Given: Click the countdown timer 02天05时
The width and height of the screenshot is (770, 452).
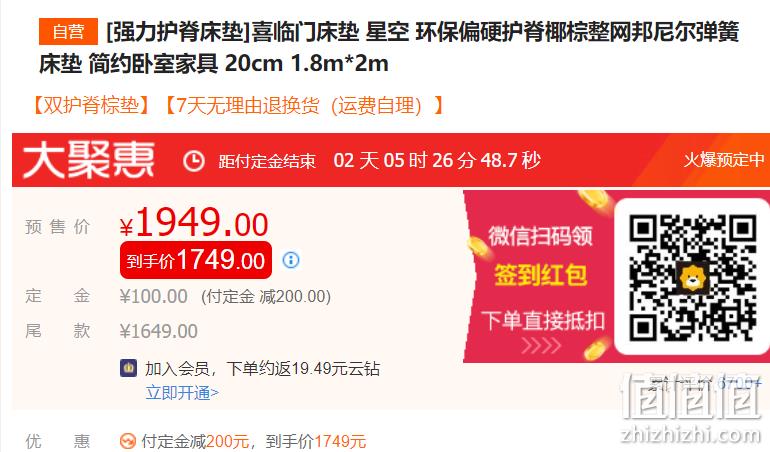Looking at the screenshot, I should click(437, 160).
